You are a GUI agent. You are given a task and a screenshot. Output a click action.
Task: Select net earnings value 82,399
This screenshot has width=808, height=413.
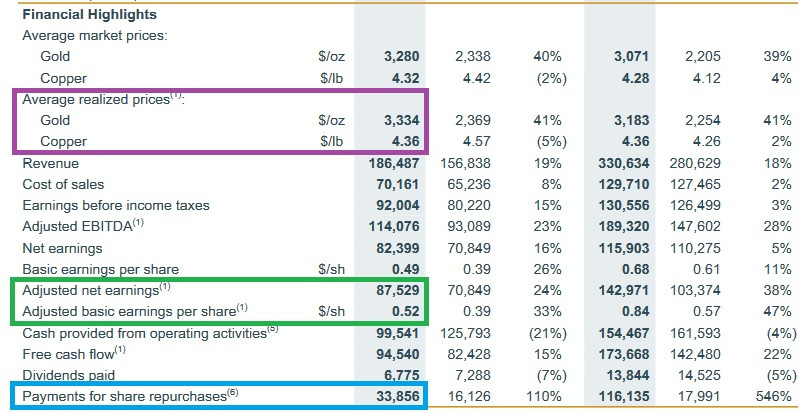coord(394,247)
